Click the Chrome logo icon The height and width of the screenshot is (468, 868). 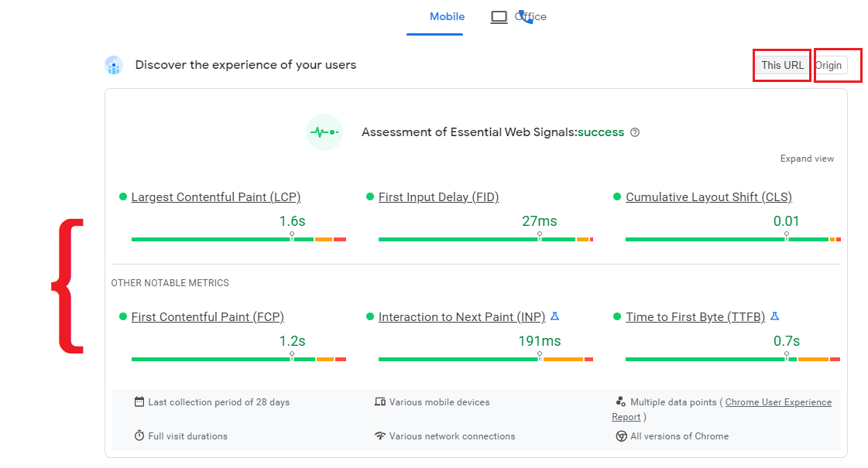point(621,436)
